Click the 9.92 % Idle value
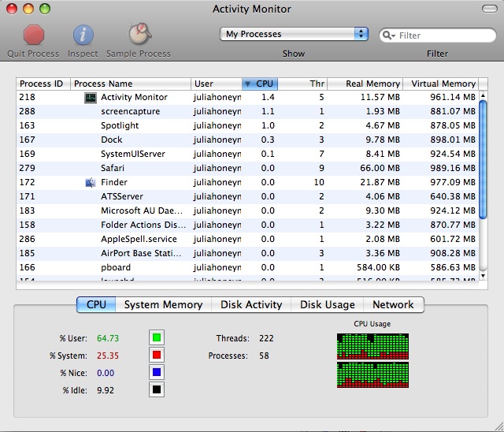The height and width of the screenshot is (432, 504). (106, 390)
